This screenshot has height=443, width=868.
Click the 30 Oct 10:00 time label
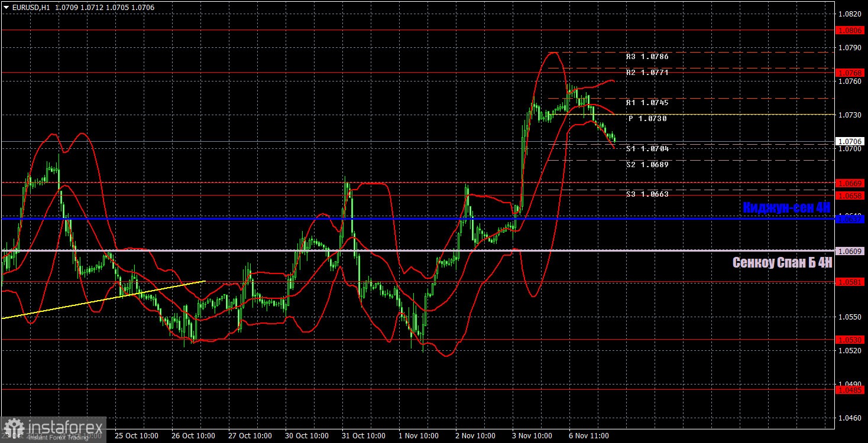[x=307, y=436]
